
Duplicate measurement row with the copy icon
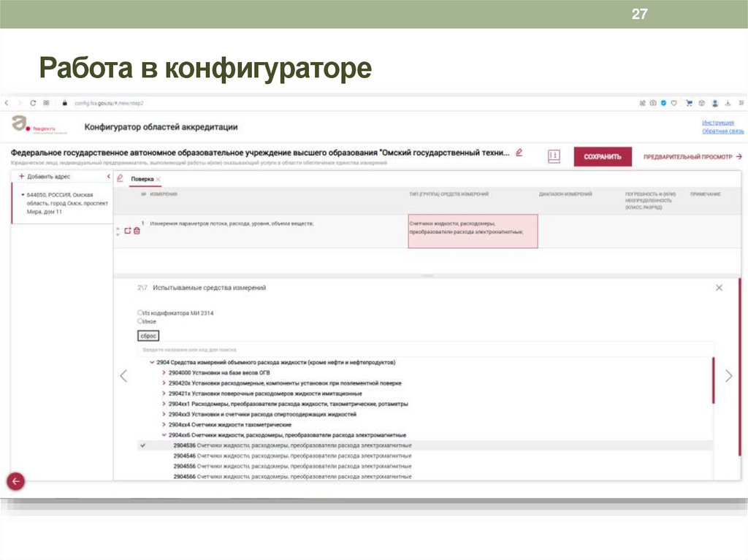pos(128,230)
